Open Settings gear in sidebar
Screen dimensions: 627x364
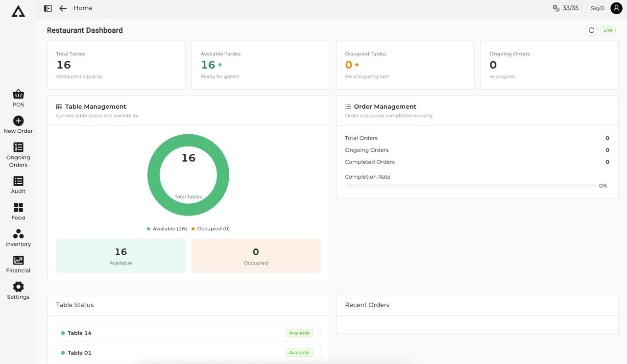pyautogui.click(x=18, y=287)
